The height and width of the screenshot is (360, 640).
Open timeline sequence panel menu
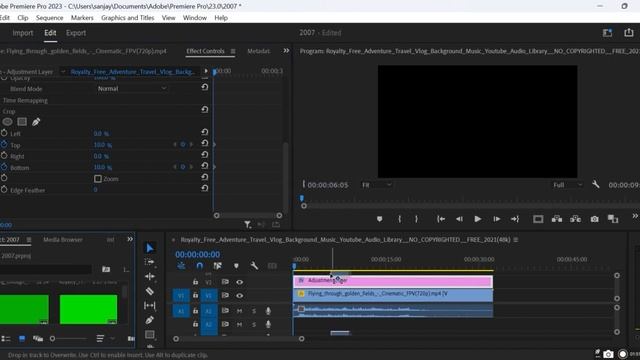516,240
